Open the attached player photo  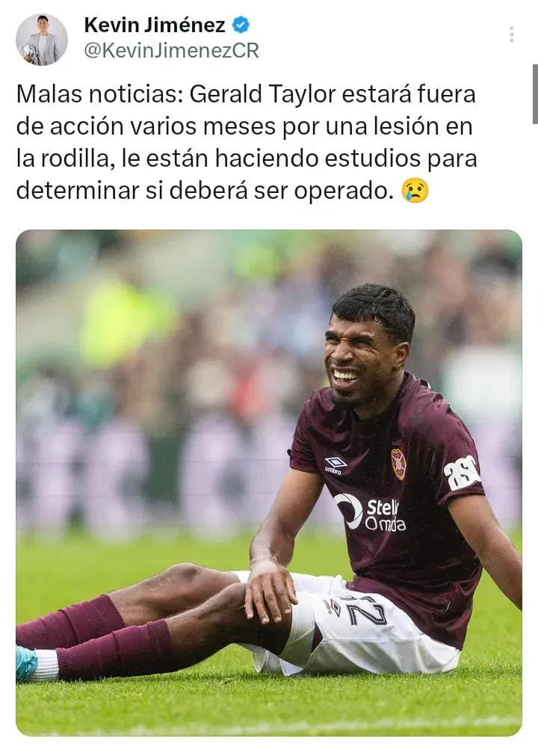coord(269,482)
